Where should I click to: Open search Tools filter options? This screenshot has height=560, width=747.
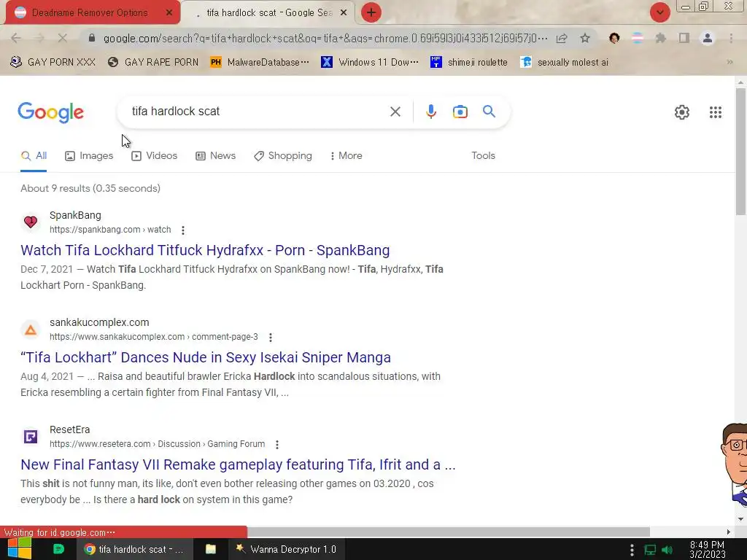(483, 156)
